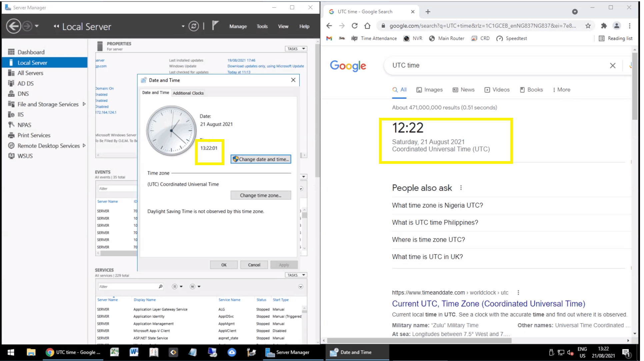Image resolution: width=644 pixels, height=361 pixels.
Task: Open Current UTC, Time Zone result link
Action: [x=488, y=304]
